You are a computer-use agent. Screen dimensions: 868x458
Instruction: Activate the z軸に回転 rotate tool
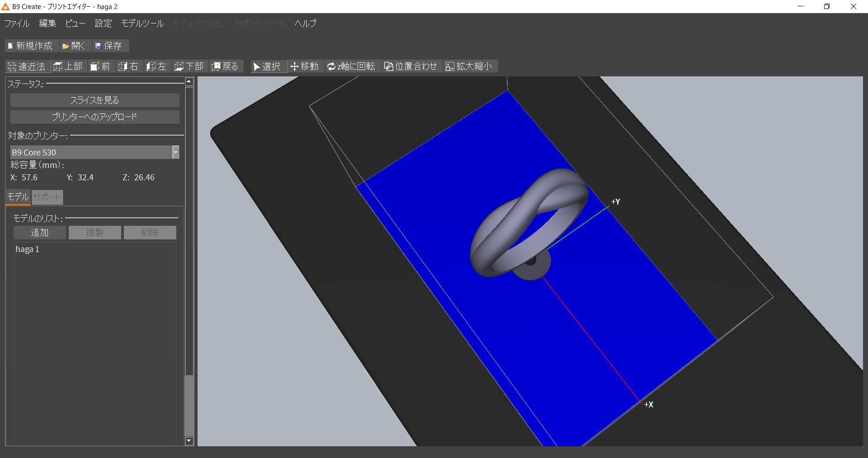pos(352,67)
